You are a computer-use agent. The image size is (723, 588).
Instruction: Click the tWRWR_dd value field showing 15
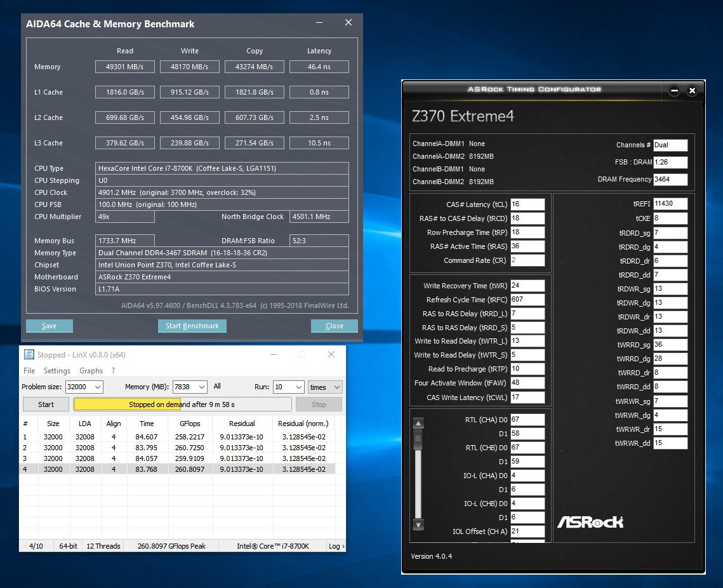pos(670,443)
